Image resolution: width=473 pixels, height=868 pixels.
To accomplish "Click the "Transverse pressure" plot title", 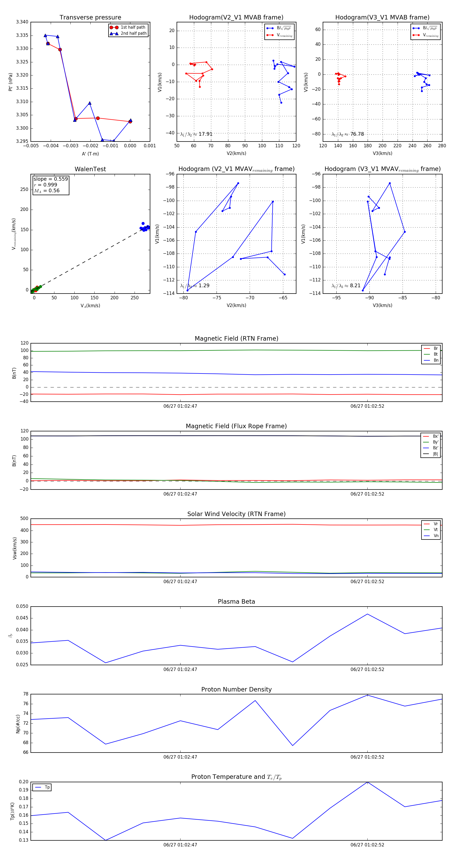I will pos(90,18).
